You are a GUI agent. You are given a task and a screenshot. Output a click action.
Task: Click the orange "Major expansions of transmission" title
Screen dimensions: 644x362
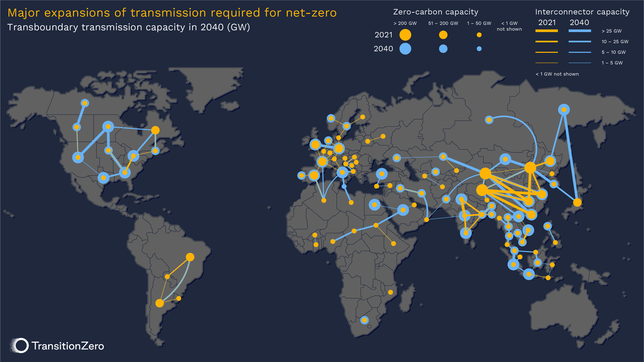point(172,13)
